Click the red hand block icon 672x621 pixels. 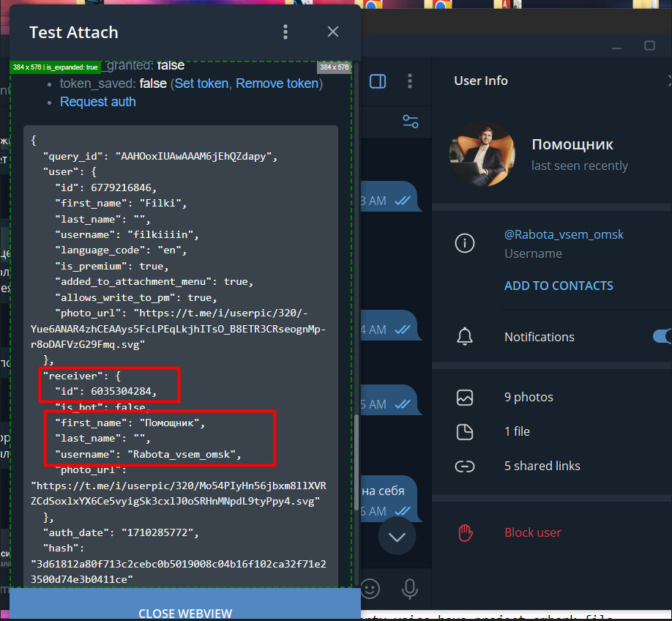(465, 532)
